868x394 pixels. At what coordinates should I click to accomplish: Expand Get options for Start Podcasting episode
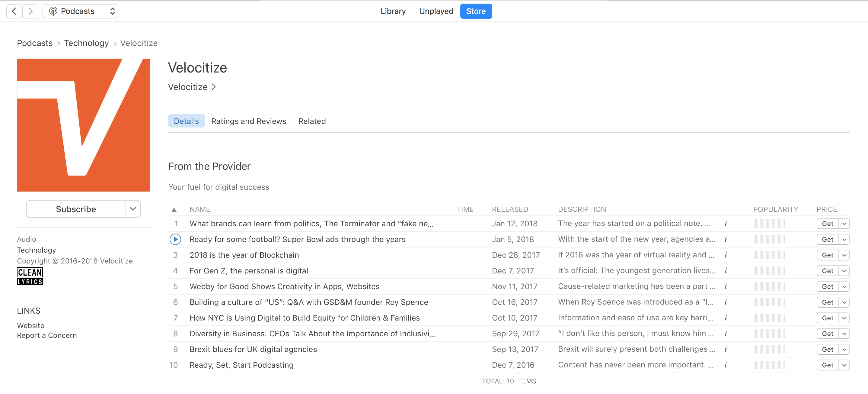click(x=844, y=365)
